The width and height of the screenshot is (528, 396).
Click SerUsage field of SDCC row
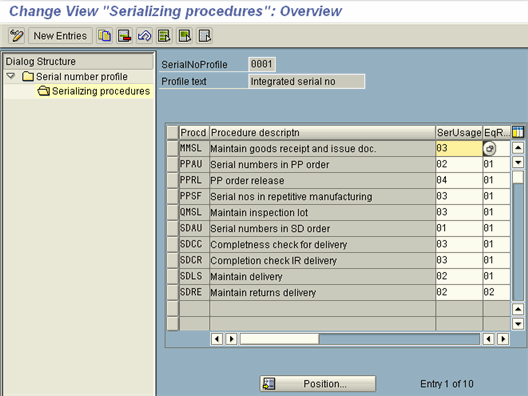pyautogui.click(x=459, y=244)
